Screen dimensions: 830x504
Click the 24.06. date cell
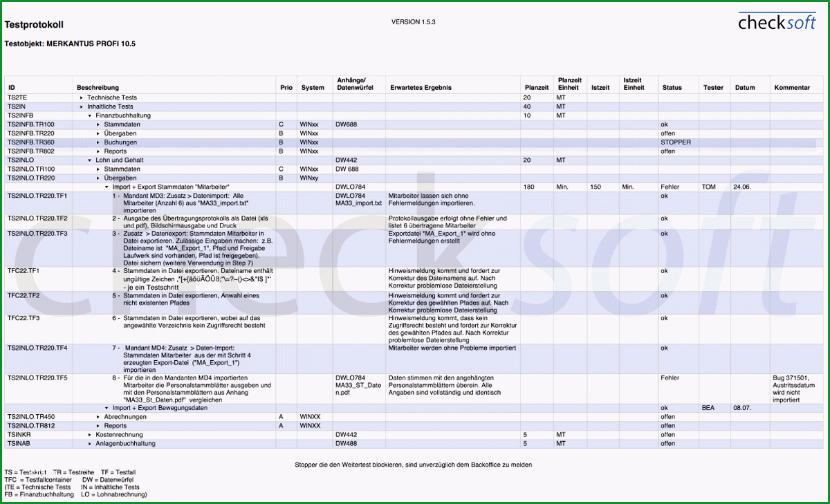point(742,187)
